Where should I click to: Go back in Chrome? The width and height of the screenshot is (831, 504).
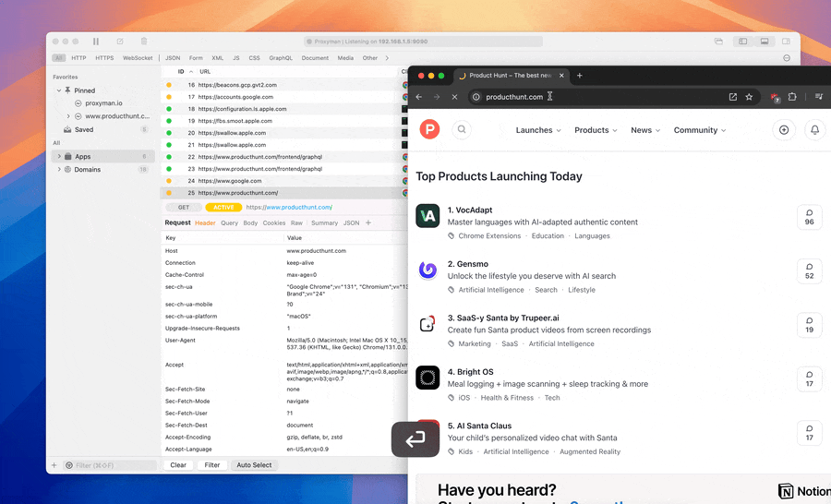[x=419, y=97]
